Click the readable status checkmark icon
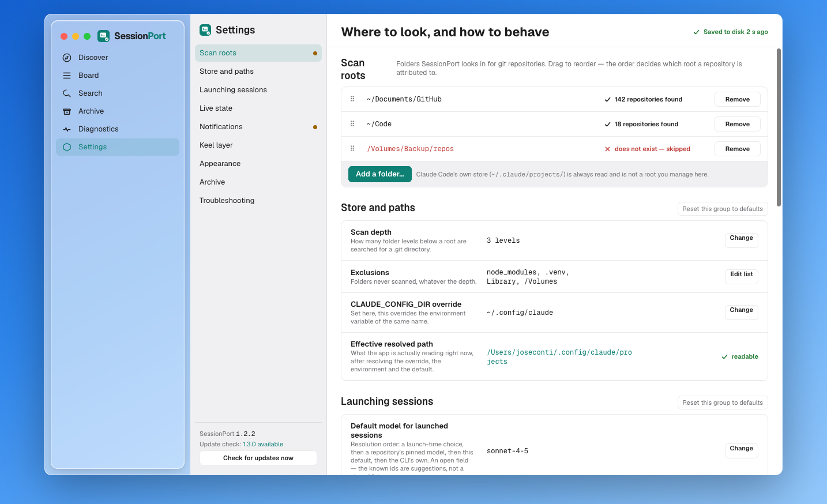 point(724,357)
